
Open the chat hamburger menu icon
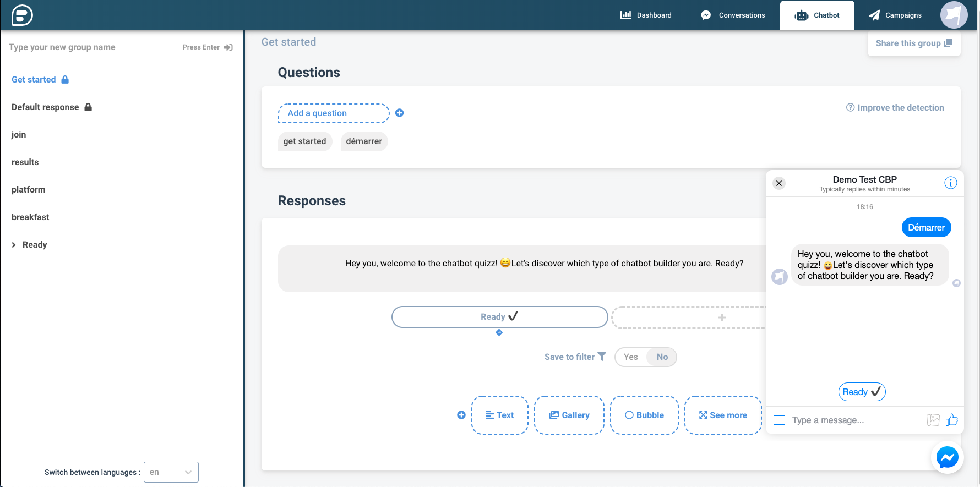(x=779, y=420)
